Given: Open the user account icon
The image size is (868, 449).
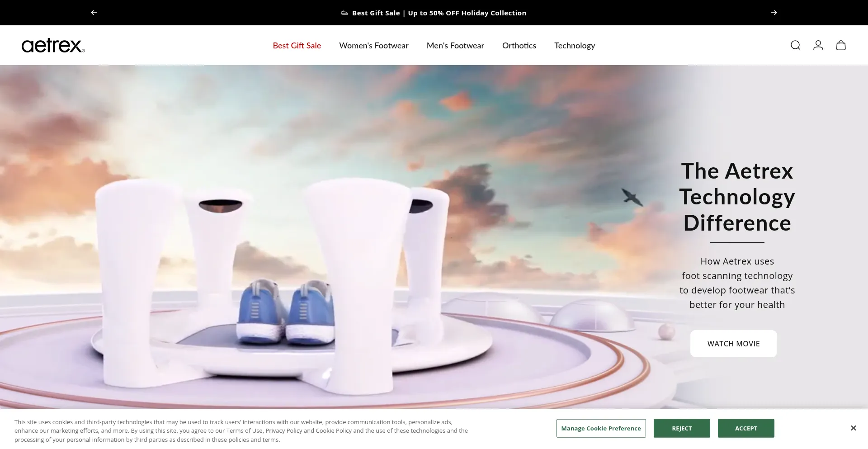Looking at the screenshot, I should 818,45.
